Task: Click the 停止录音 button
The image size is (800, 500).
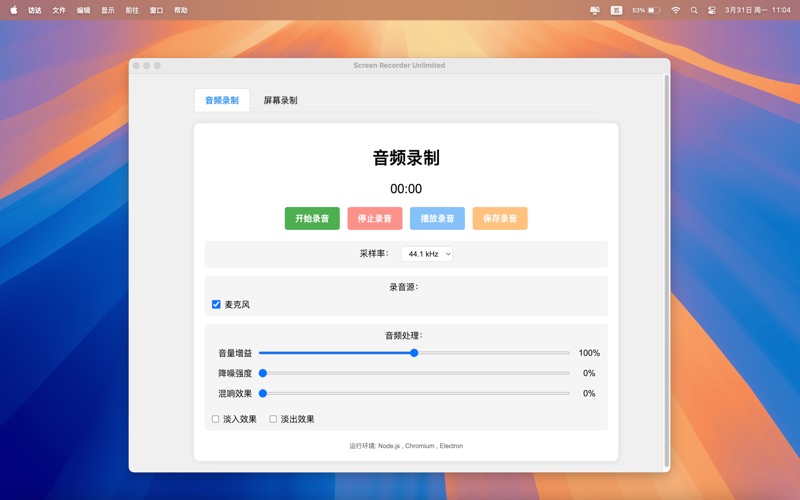Action: pyautogui.click(x=375, y=218)
